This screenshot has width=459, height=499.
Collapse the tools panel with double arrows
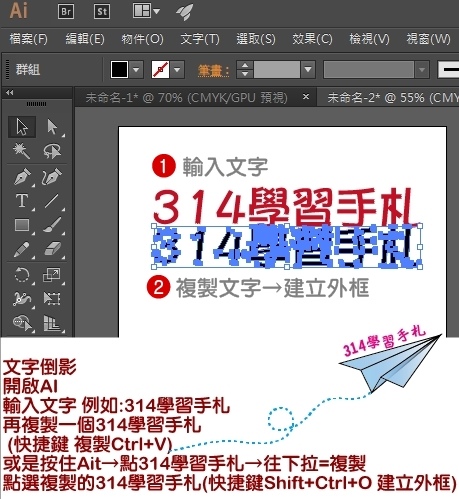click(10, 93)
